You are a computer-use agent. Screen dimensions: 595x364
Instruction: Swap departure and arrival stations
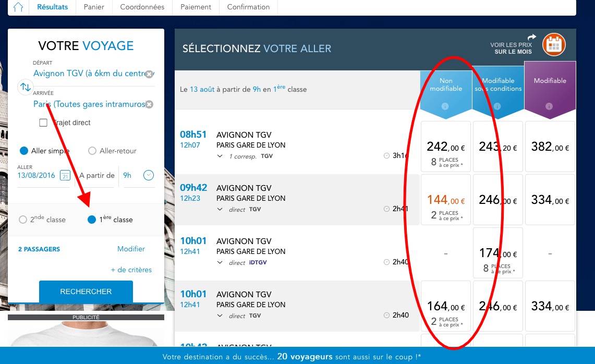25,87
